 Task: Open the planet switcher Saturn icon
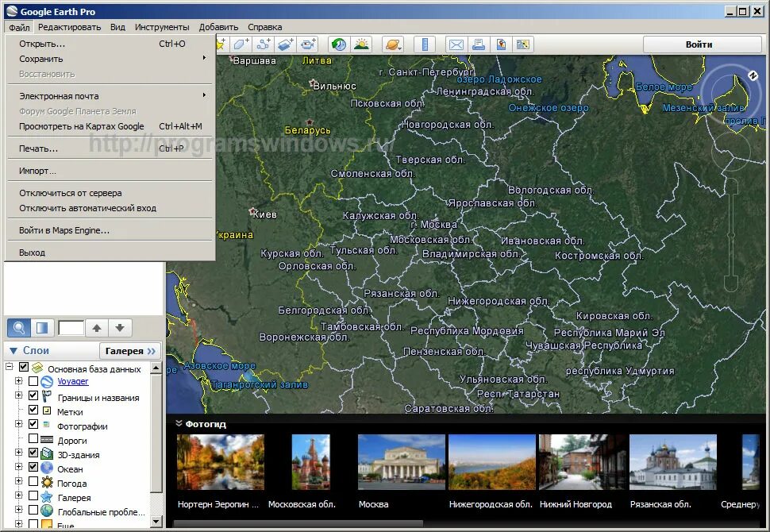[393, 44]
